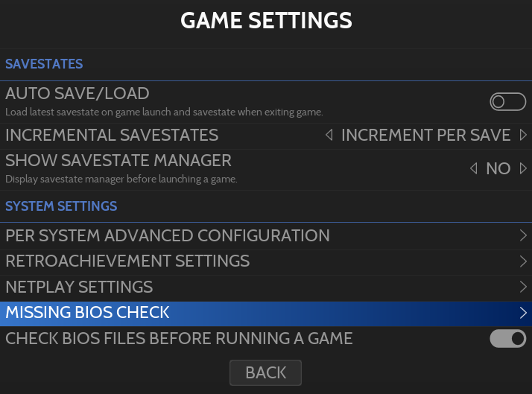The height and width of the screenshot is (394, 532).
Task: Click left arrow of Incremental Savestates
Action: click(329, 136)
